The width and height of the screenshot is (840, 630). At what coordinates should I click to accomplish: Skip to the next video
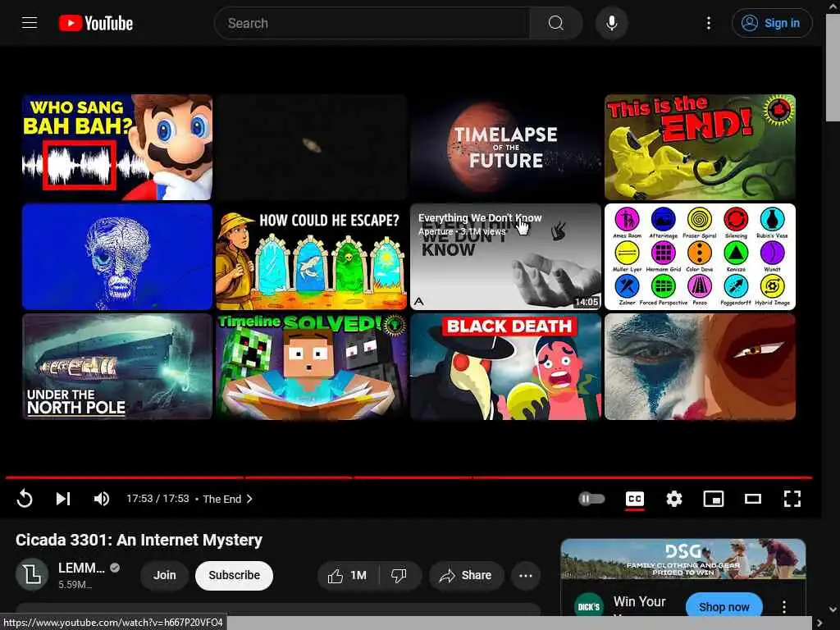click(x=63, y=499)
